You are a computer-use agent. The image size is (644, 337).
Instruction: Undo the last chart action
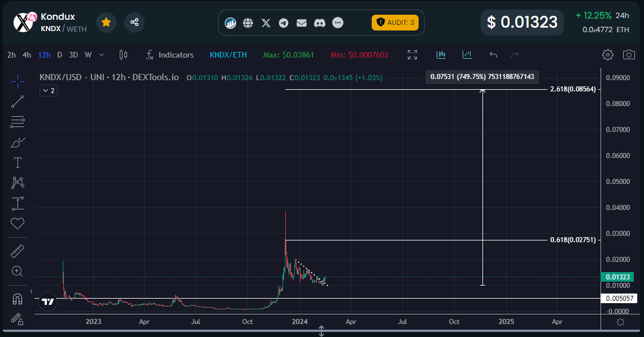click(x=493, y=55)
